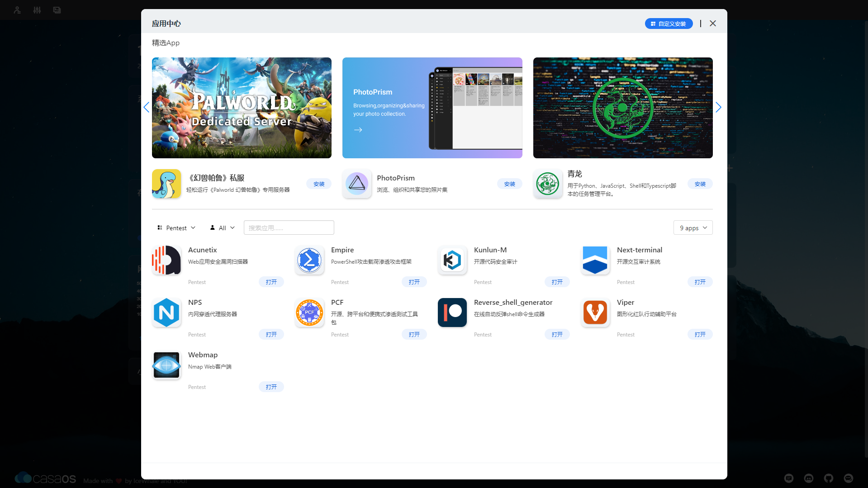Click the Webmap app icon
The width and height of the screenshot is (868, 488).
point(166,365)
